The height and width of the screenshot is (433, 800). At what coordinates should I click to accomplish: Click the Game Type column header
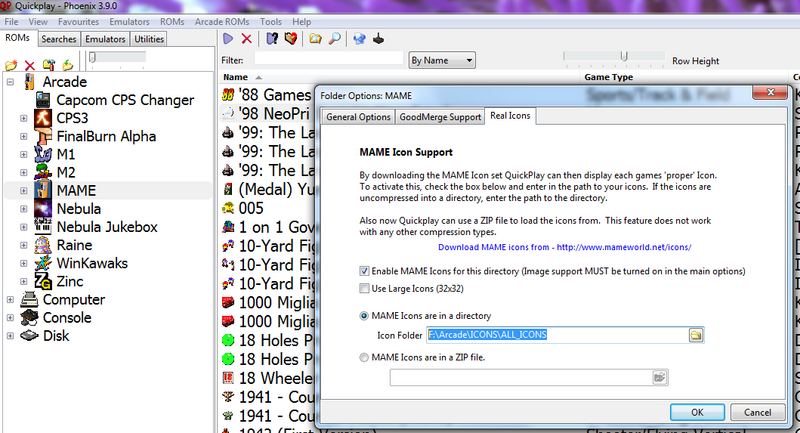[x=609, y=77]
